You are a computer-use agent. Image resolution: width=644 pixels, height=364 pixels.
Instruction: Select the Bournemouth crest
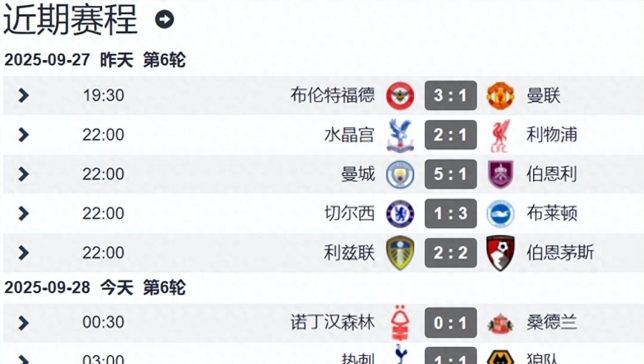coord(500,253)
